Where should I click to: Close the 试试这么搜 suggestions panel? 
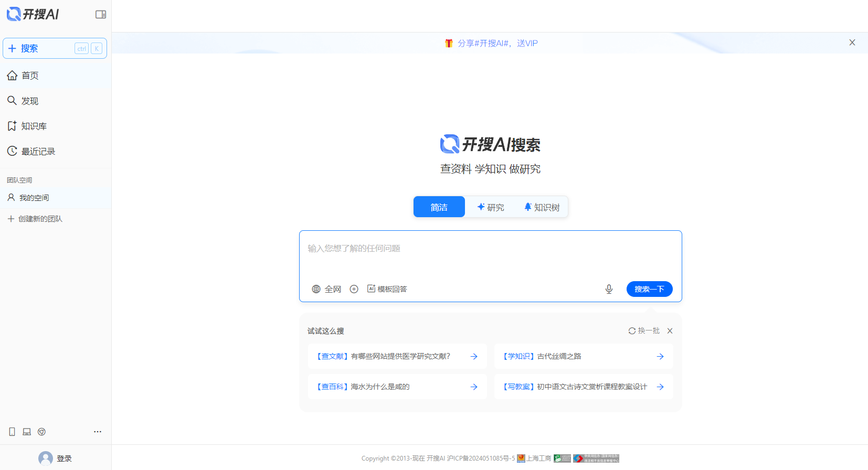[x=670, y=331]
